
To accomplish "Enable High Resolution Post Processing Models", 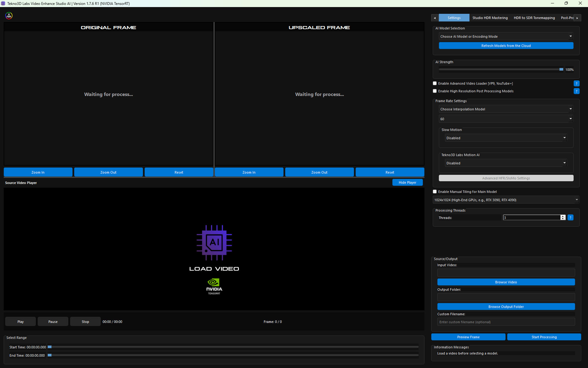I will click(x=435, y=91).
